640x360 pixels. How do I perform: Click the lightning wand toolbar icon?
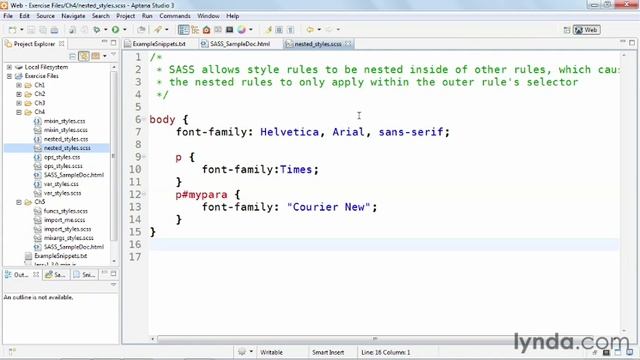tap(268, 30)
